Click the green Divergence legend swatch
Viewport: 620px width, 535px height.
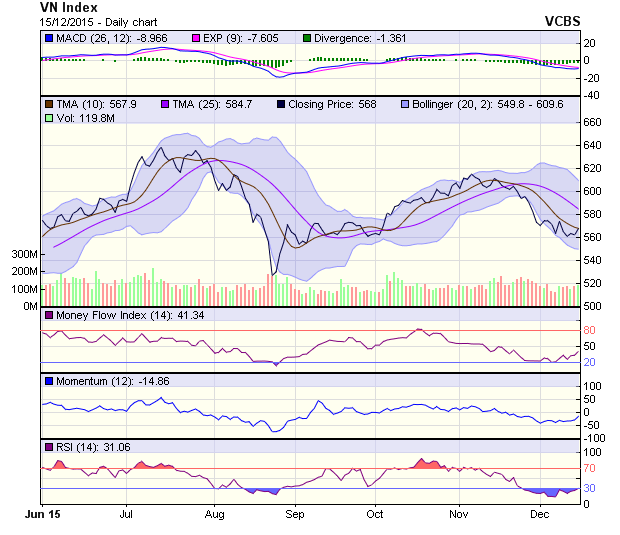(x=307, y=38)
